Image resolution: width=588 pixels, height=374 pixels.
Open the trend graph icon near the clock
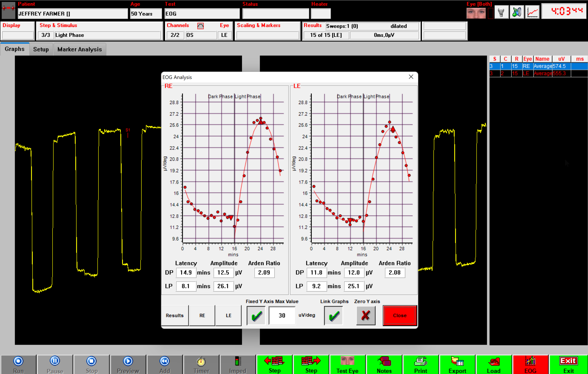[x=533, y=12]
